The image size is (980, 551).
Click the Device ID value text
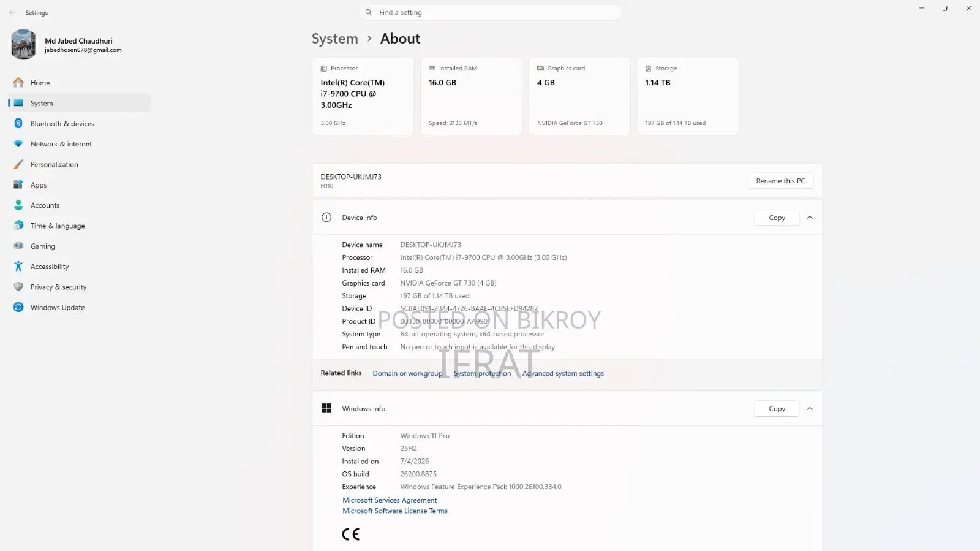(x=469, y=309)
